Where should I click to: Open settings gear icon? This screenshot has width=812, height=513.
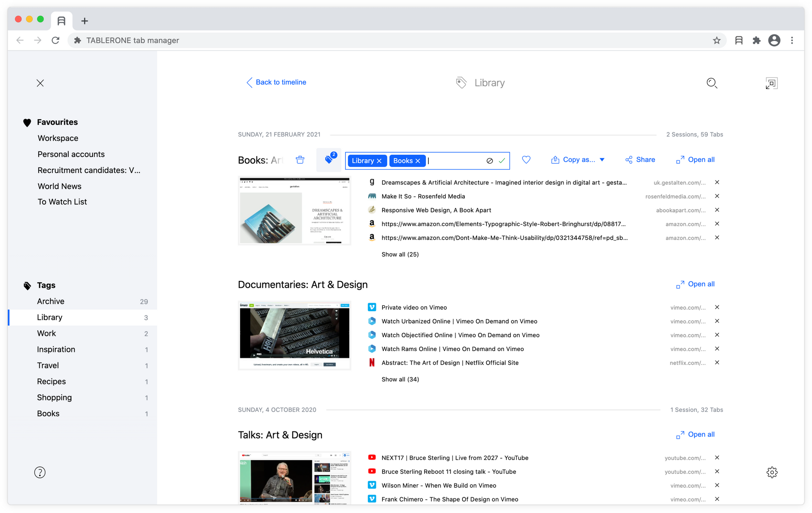772,472
